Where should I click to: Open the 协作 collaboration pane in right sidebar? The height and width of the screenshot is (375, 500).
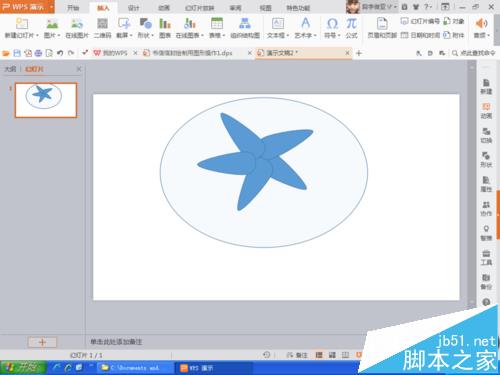486,209
